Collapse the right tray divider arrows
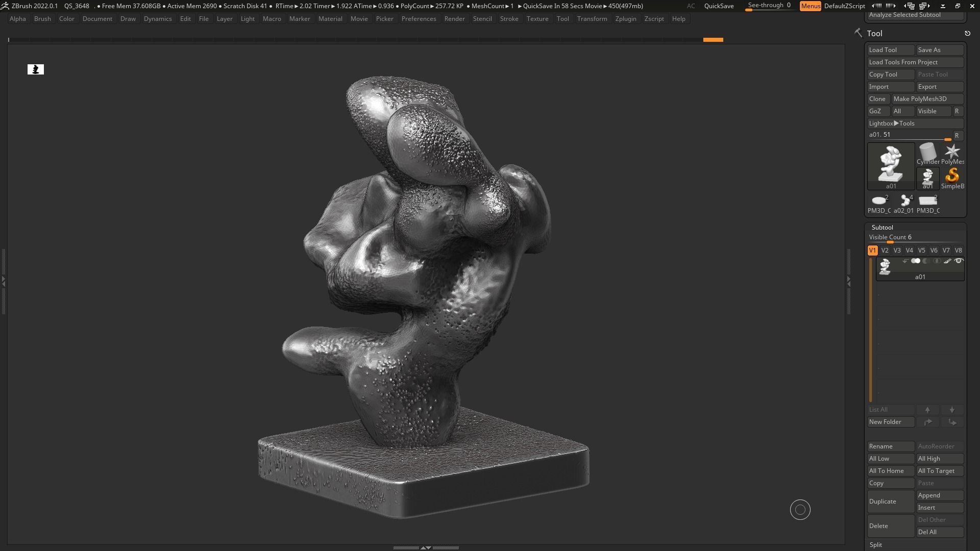Viewport: 980px width, 551px height. pyautogui.click(x=849, y=281)
